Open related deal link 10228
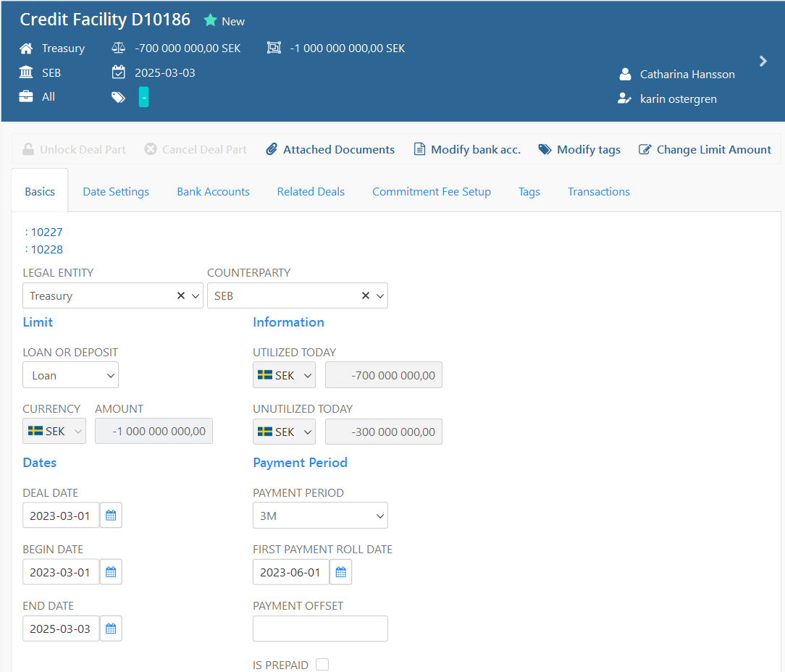785x672 pixels. click(x=47, y=249)
